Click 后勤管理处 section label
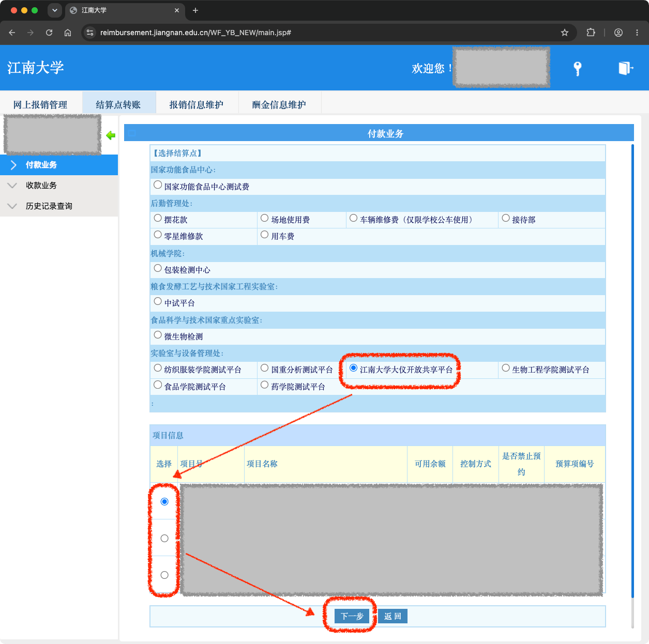Screen dimensions: 649x644 pos(172,204)
